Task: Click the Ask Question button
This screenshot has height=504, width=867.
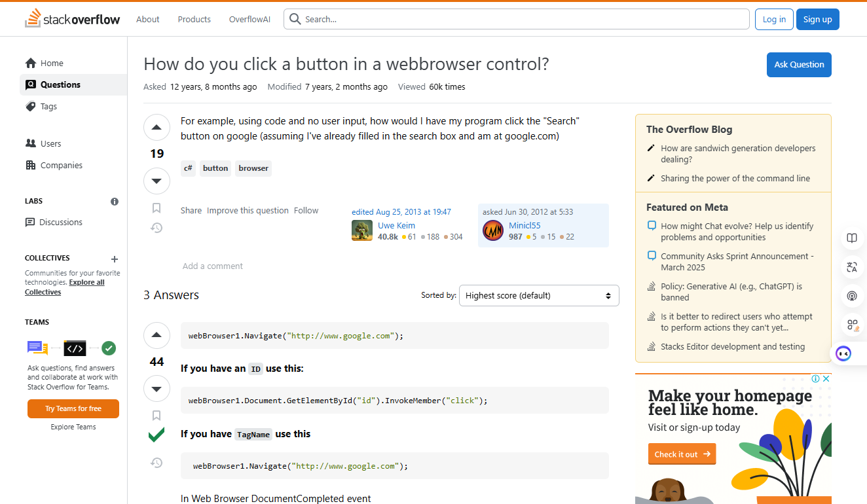Action: (x=799, y=65)
